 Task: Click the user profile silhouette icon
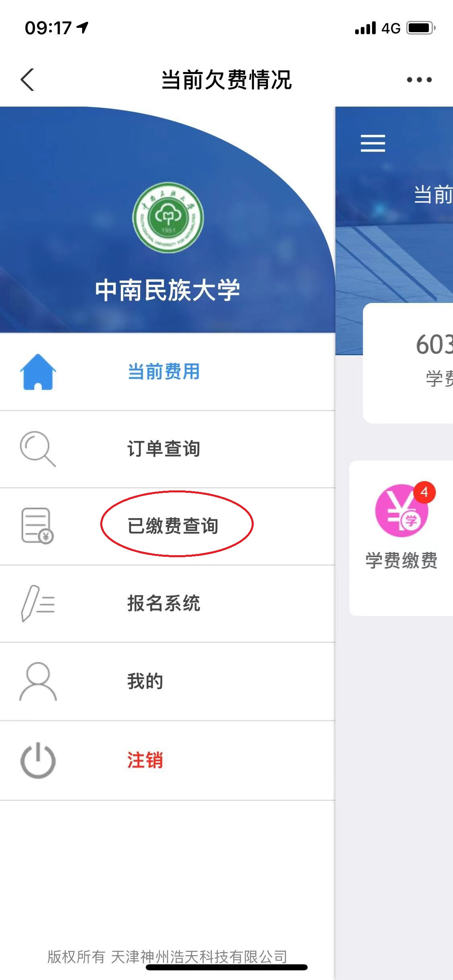[38, 681]
